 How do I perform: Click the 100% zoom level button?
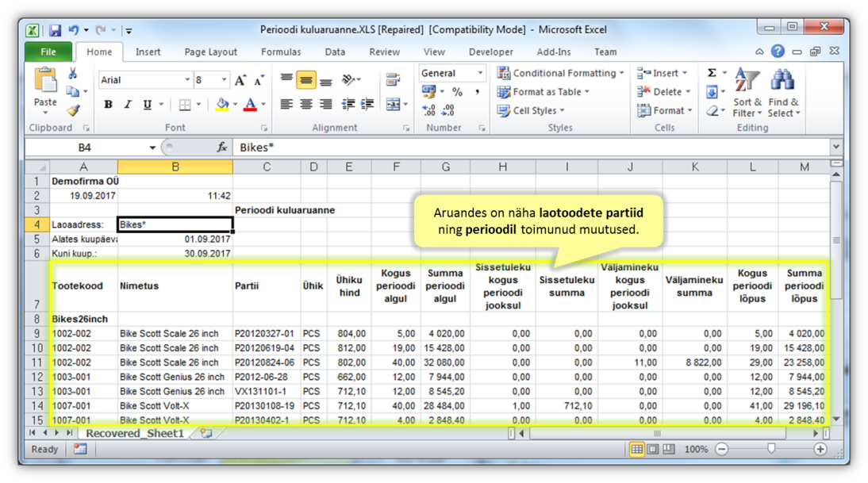coord(696,449)
